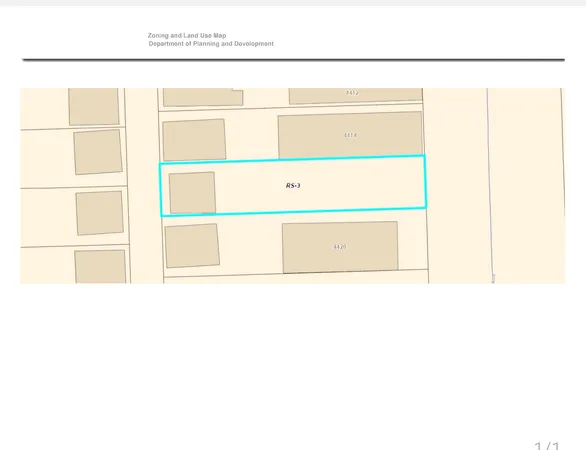Select the small building inside the cyan parcel

pos(192,193)
